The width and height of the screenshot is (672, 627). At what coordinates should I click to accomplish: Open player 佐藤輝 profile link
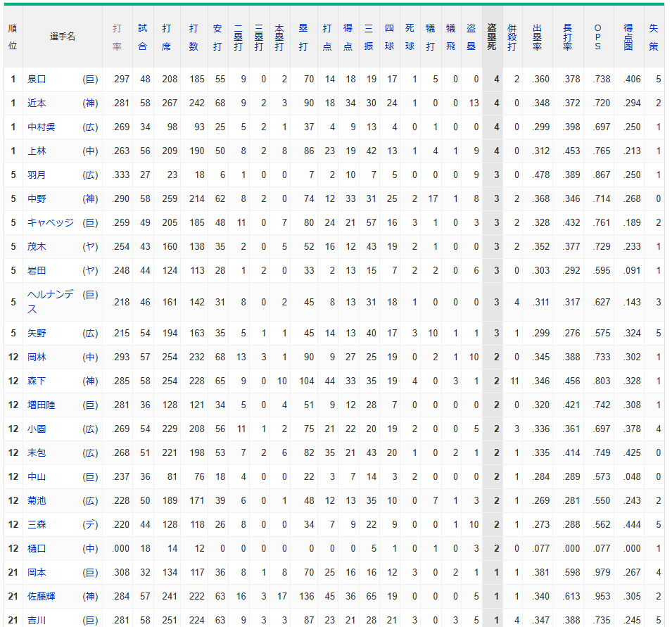pyautogui.click(x=41, y=597)
